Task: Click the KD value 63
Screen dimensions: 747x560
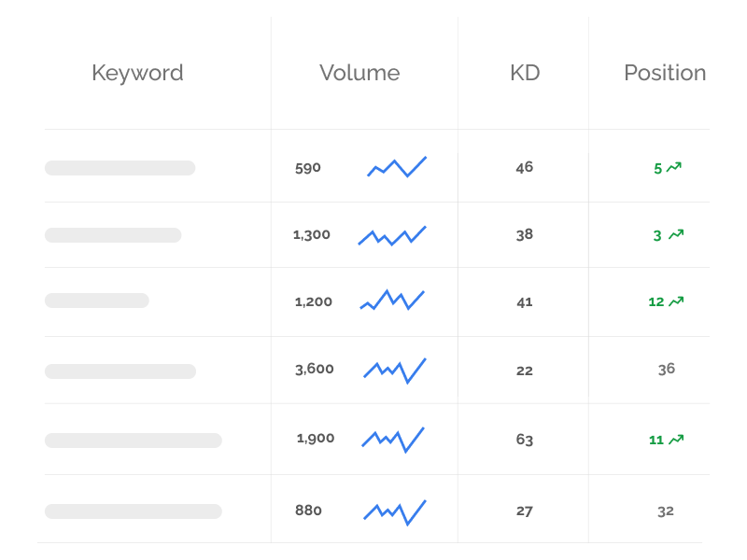Action: pyautogui.click(x=525, y=440)
